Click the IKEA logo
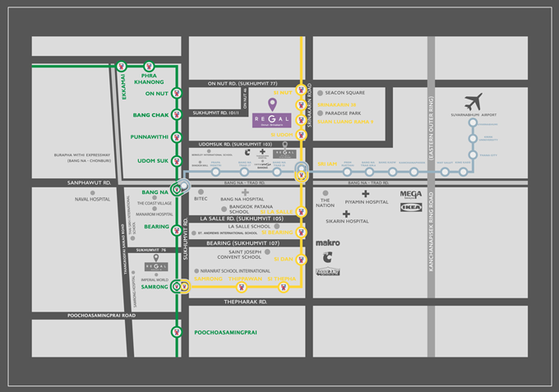This screenshot has height=392, width=559. tap(412, 208)
